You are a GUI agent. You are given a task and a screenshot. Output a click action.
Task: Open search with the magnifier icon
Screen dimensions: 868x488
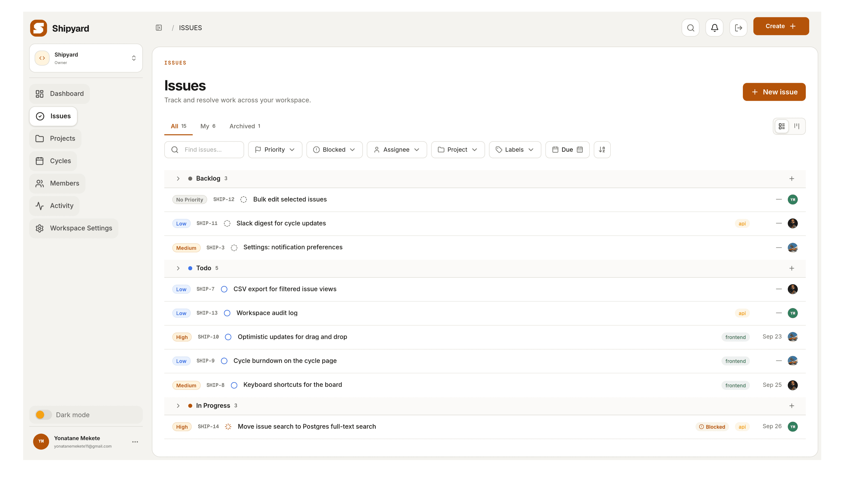(x=691, y=28)
